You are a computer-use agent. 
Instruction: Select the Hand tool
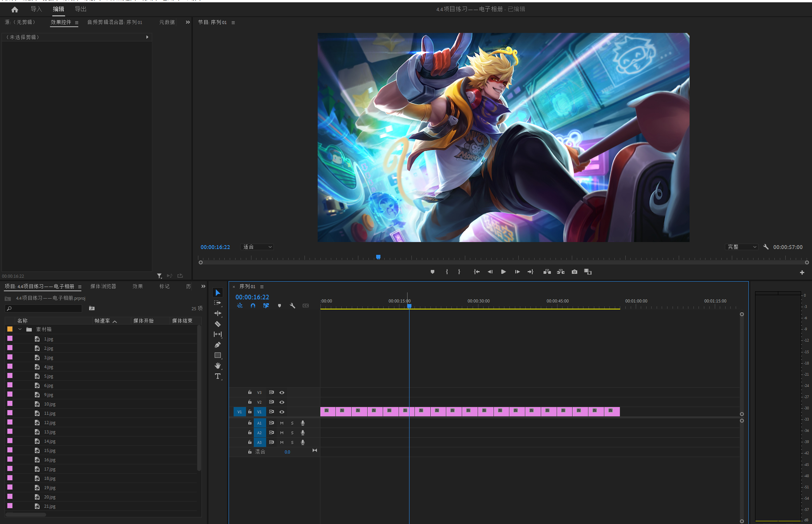tap(218, 366)
